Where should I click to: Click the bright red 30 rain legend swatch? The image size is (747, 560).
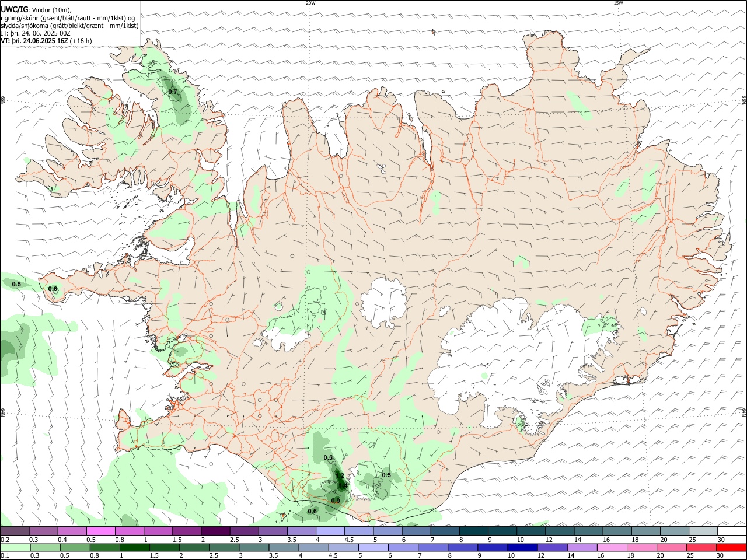pos(732,548)
